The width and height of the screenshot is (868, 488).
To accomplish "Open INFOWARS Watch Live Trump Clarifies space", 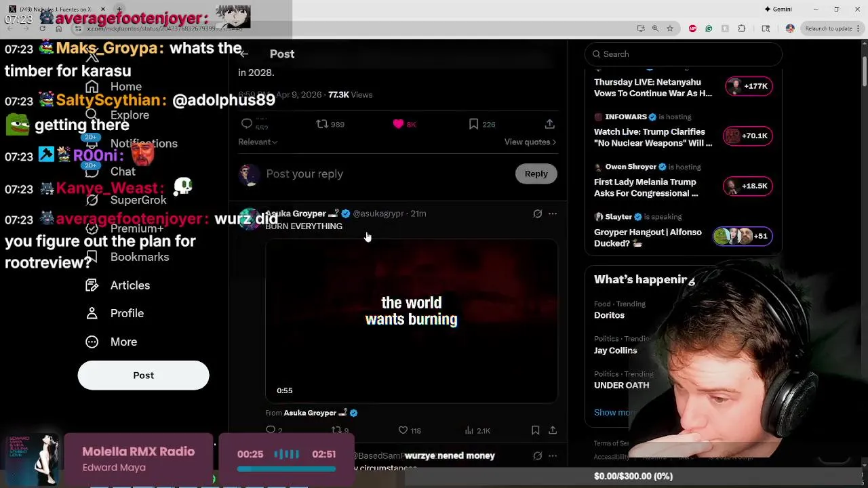I will [653, 138].
